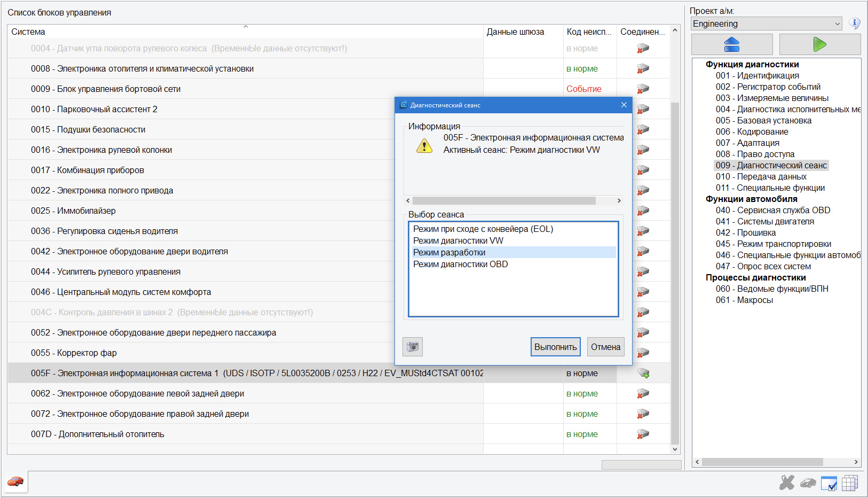Click the right scroll arrow in the Информация area

pos(619,200)
